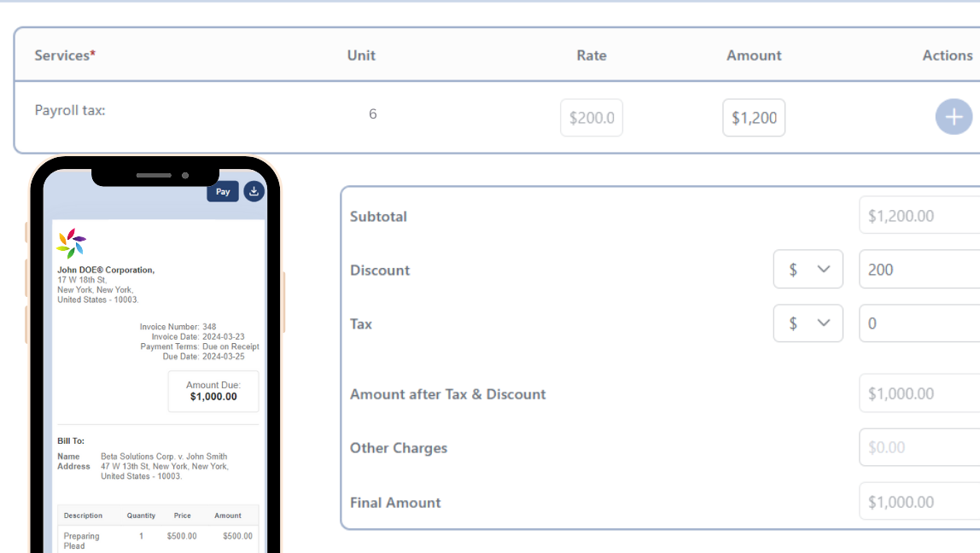Open the Discount currency type dropdown
980x553 pixels.
pyautogui.click(x=808, y=269)
